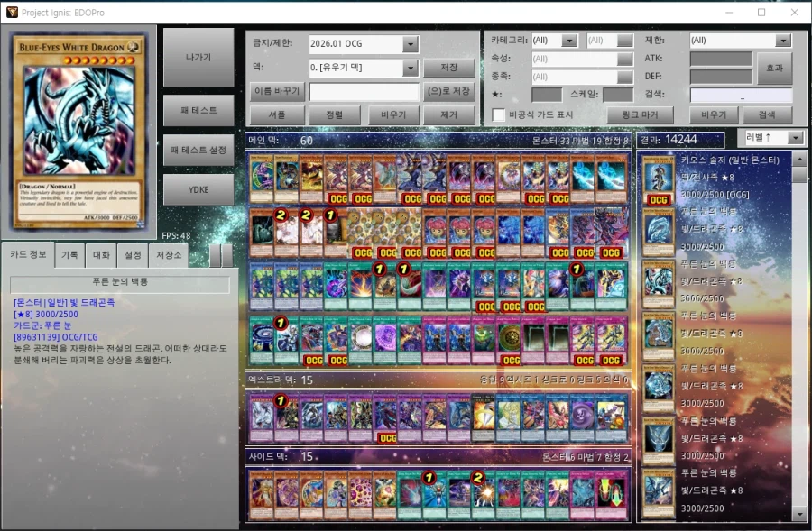Open the 금지/제한 banlist dropdown
This screenshot has height=531, width=812.
point(411,44)
